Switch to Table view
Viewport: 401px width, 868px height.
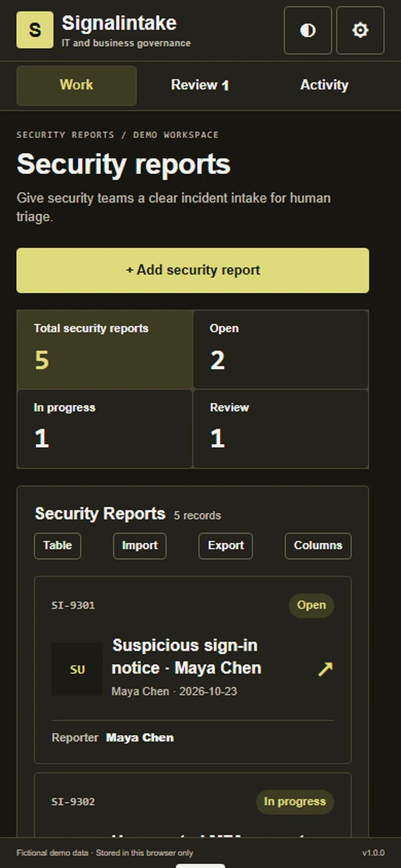tap(57, 546)
